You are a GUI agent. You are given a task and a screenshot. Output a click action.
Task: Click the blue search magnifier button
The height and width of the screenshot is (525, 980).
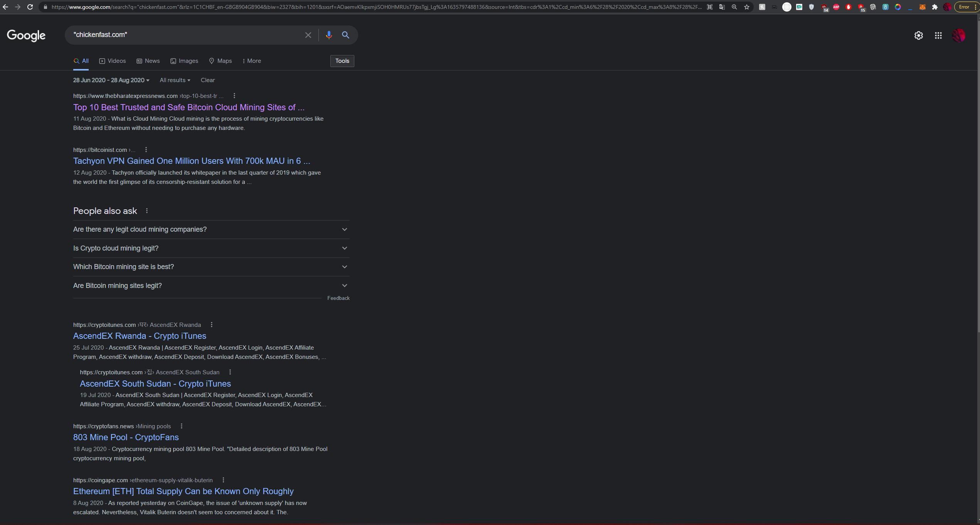tap(345, 35)
